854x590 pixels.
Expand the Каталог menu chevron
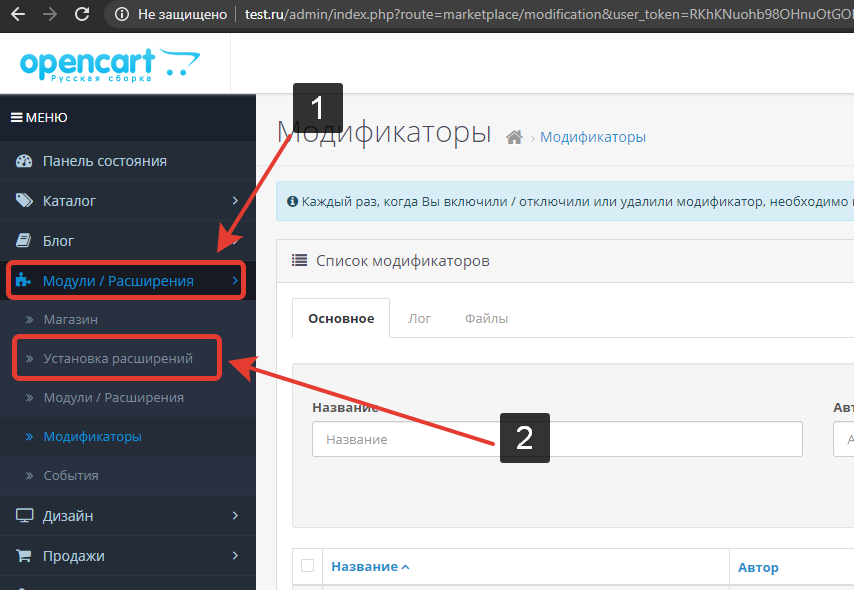pos(235,201)
